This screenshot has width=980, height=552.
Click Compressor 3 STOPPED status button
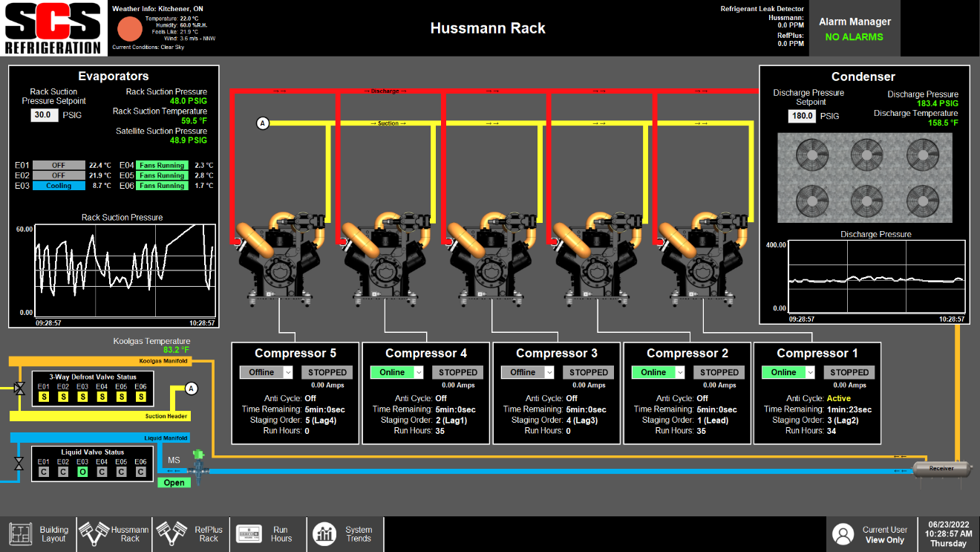pyautogui.click(x=589, y=372)
